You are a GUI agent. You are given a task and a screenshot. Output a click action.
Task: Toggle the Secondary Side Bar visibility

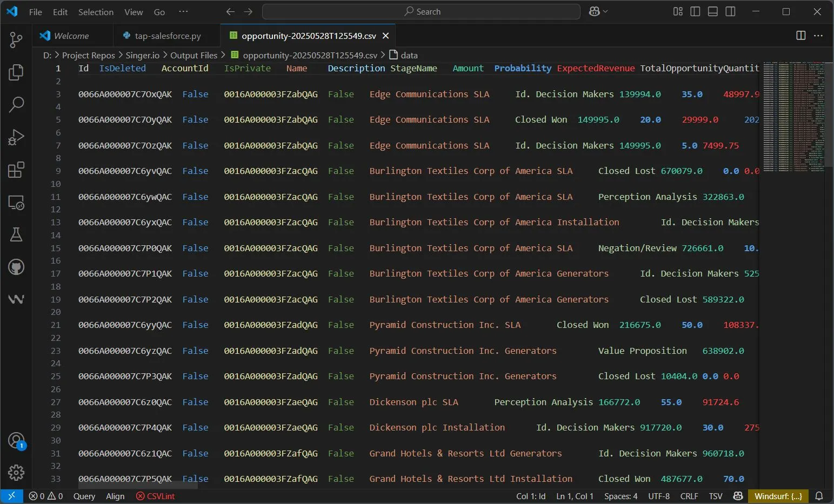coord(730,11)
